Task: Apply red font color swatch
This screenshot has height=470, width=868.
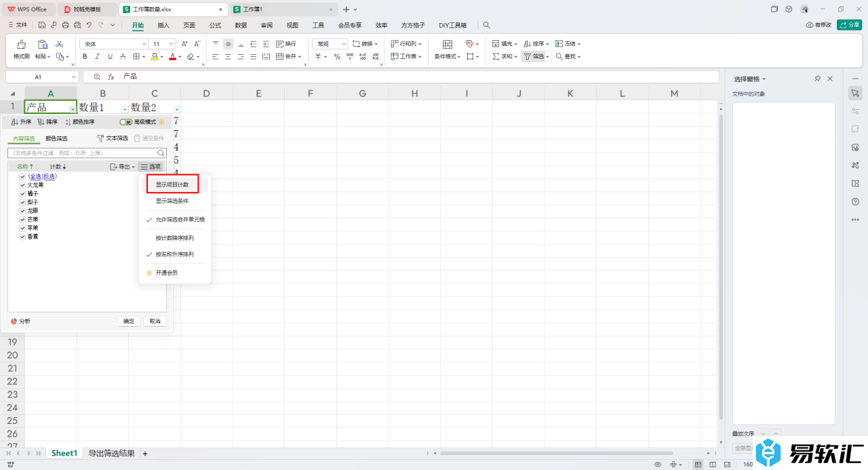Action: click(x=173, y=57)
